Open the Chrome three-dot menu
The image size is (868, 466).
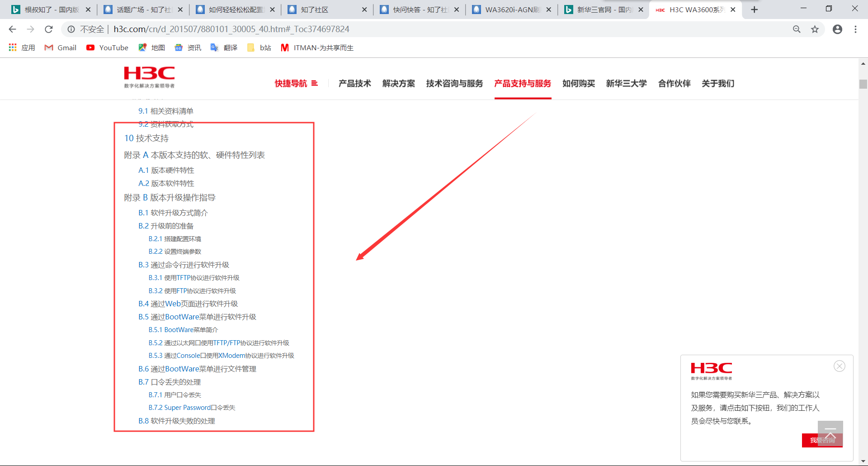pos(855,29)
